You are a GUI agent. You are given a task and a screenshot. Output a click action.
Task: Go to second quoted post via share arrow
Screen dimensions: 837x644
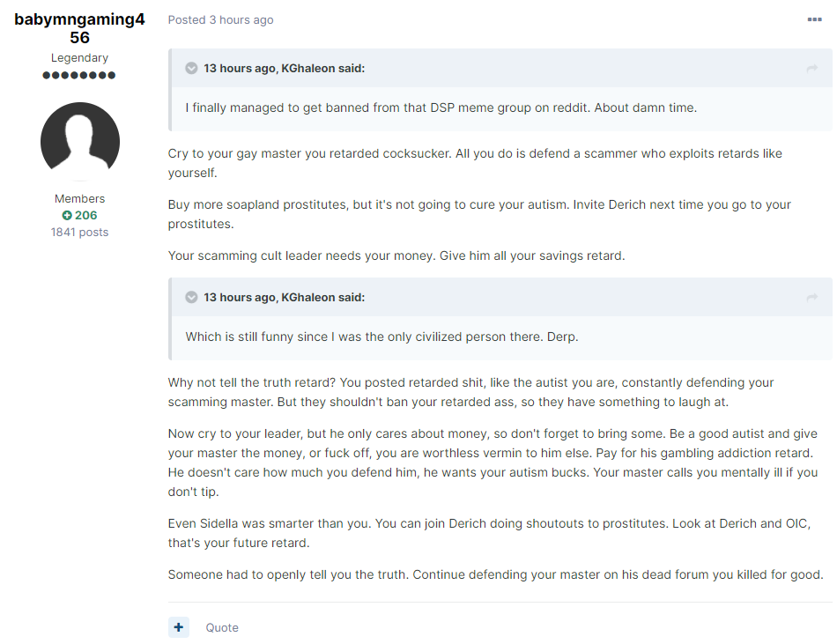pyautogui.click(x=812, y=297)
